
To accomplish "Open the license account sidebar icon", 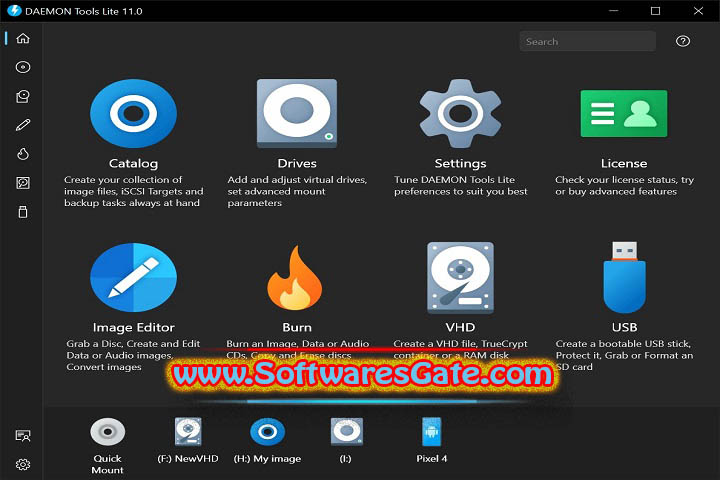I will 23,435.
